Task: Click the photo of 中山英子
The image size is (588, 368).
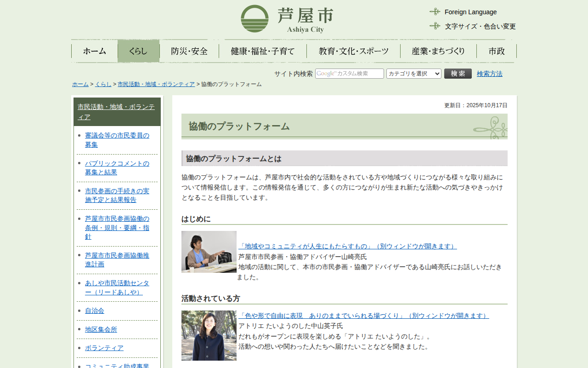Action: [209, 335]
